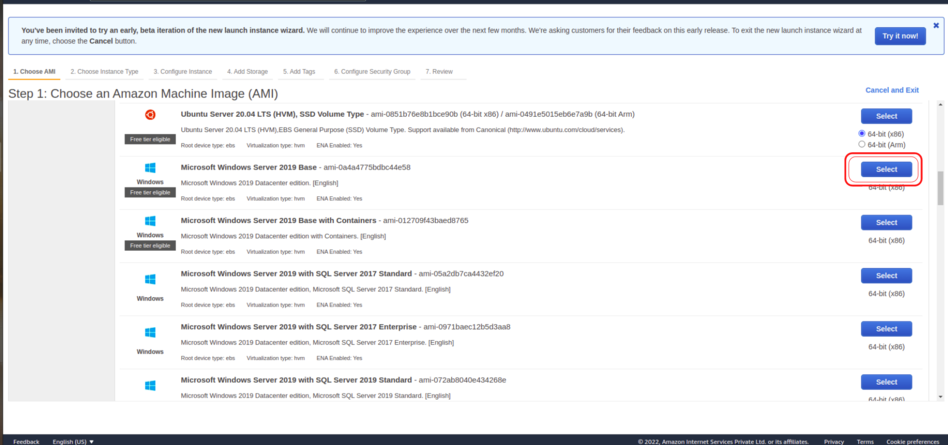Image resolution: width=948 pixels, height=445 pixels.
Task: Go to the 6. Configure Security Group tab
Action: [372, 71]
